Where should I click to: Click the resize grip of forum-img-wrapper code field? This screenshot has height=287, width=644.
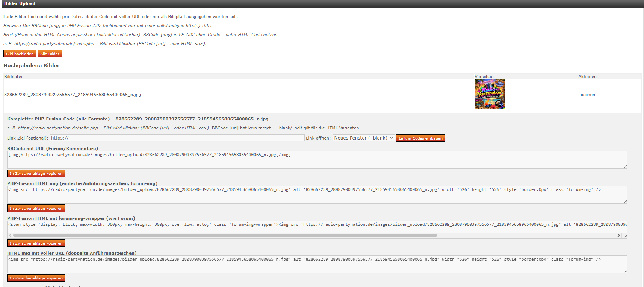point(625,236)
